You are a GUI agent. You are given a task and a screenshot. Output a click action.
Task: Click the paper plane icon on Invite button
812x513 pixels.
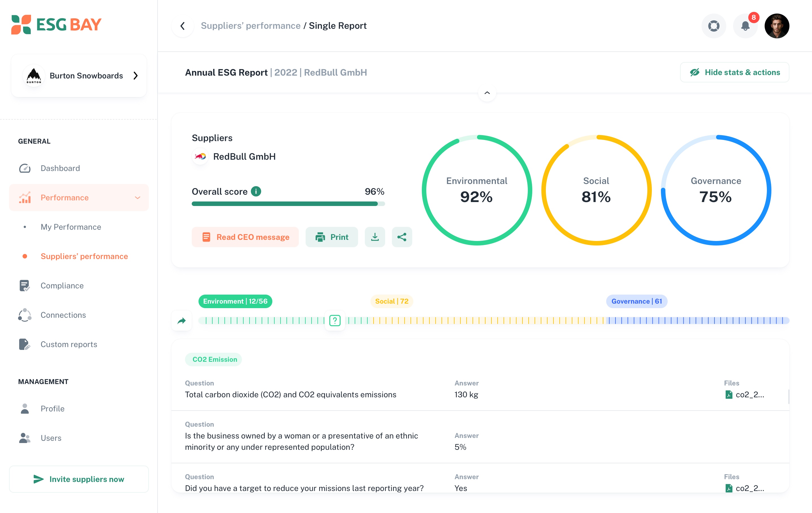(38, 479)
